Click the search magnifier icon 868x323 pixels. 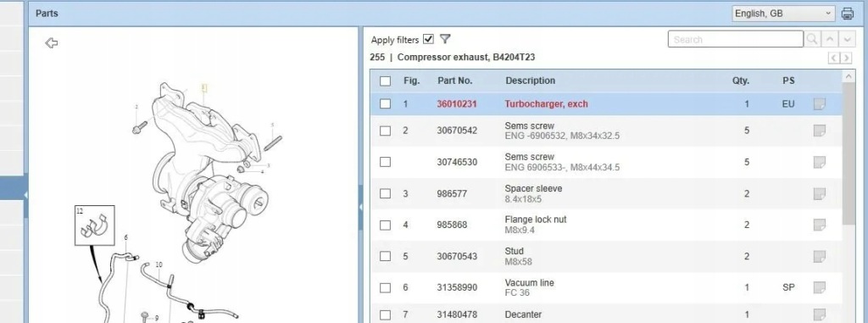tap(812, 39)
